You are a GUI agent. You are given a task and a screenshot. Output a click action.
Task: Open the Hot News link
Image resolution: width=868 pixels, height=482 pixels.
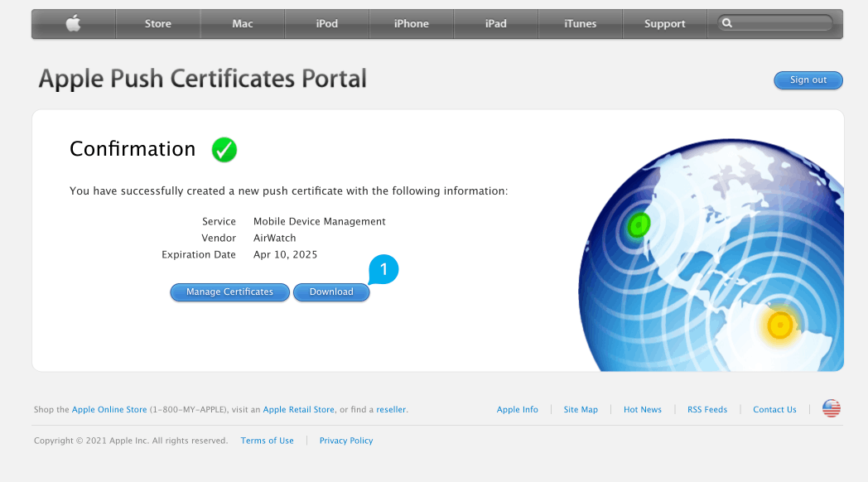pos(642,409)
